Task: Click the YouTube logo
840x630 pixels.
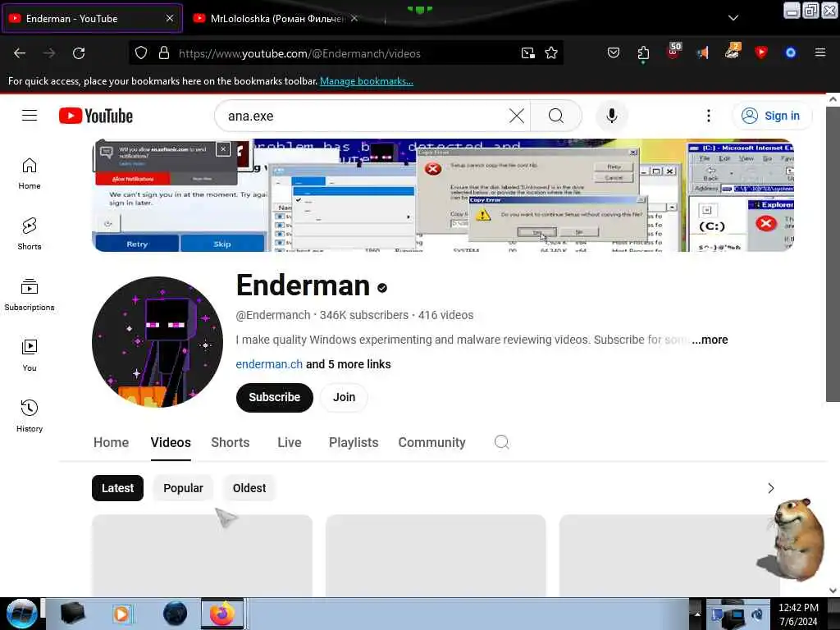Action: pos(96,116)
